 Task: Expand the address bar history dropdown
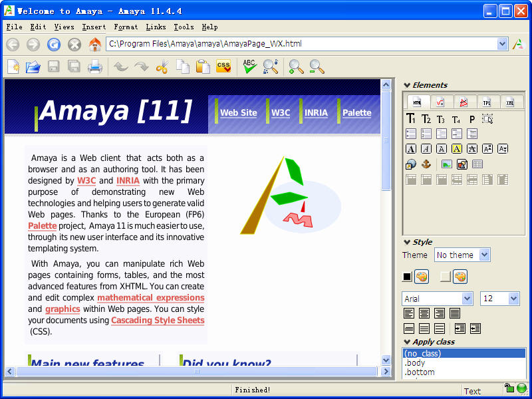click(502, 44)
